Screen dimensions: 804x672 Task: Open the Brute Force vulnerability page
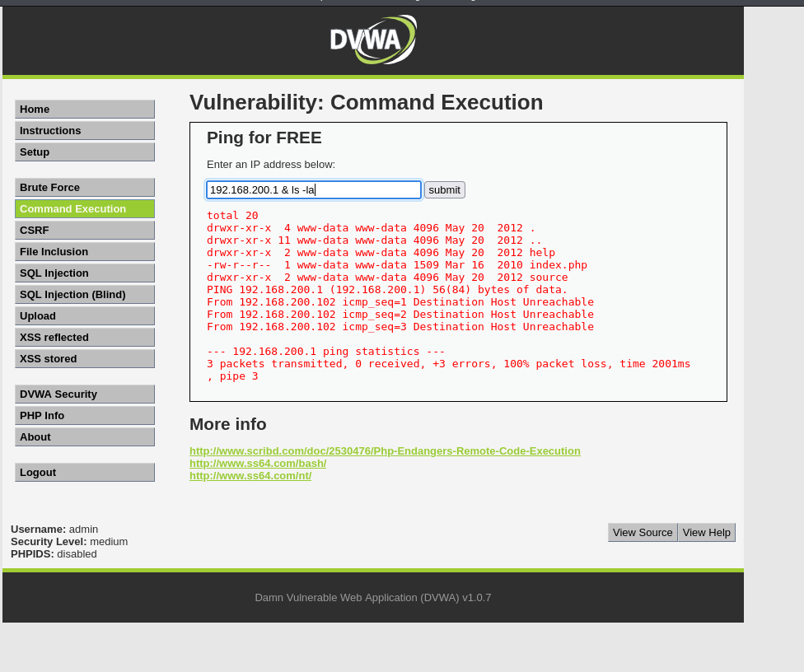pyautogui.click(x=85, y=188)
